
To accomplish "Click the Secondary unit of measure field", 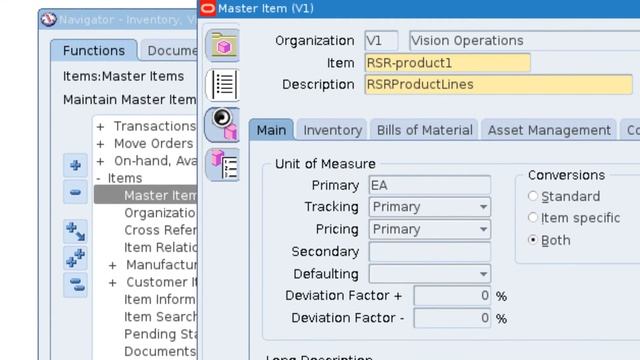I will click(429, 251).
